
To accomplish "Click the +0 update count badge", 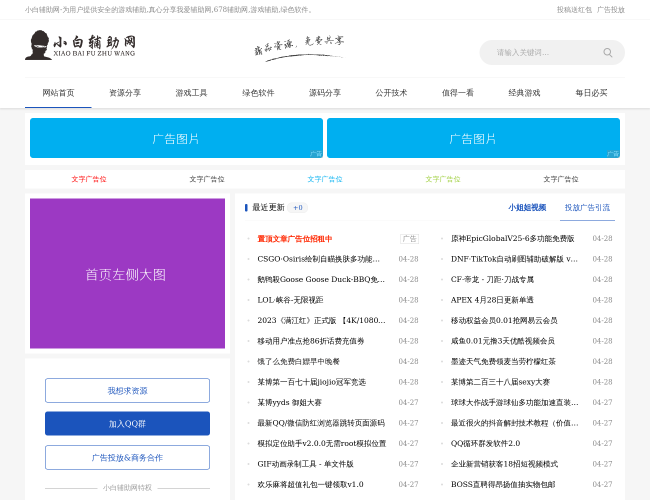I will click(x=298, y=208).
